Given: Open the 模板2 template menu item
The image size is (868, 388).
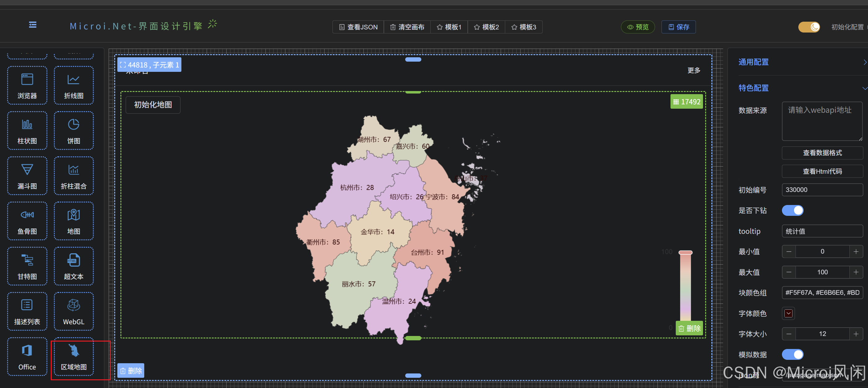Looking at the screenshot, I should 486,27.
